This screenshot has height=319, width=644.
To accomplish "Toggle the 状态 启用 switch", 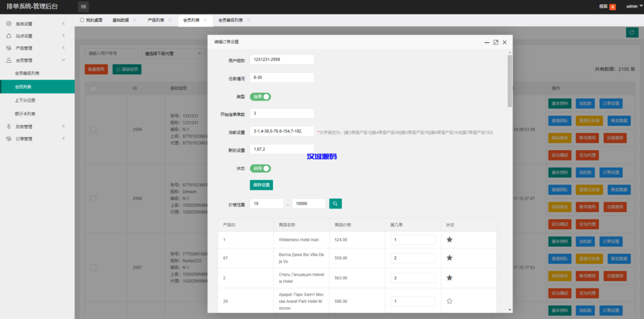I will [x=260, y=168].
